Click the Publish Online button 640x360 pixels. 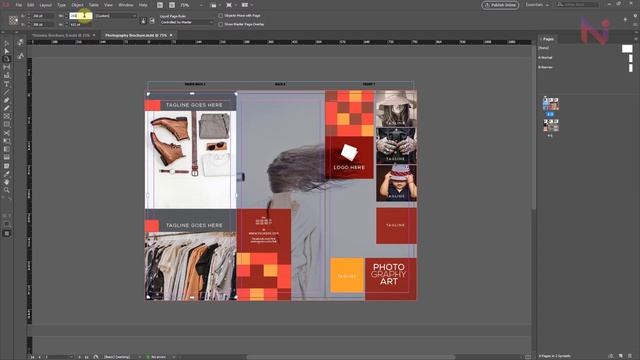coord(500,5)
